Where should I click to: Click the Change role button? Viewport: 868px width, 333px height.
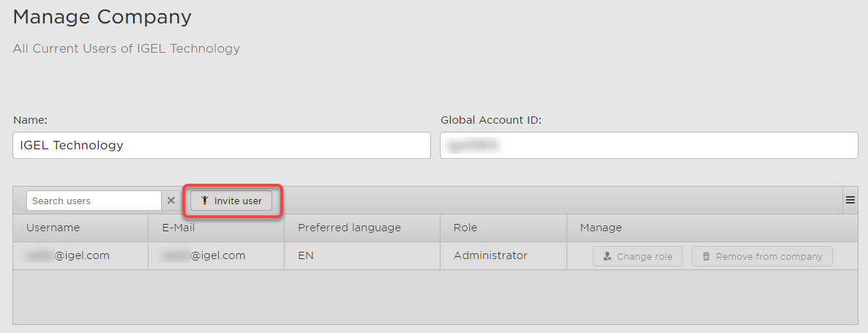coord(637,256)
